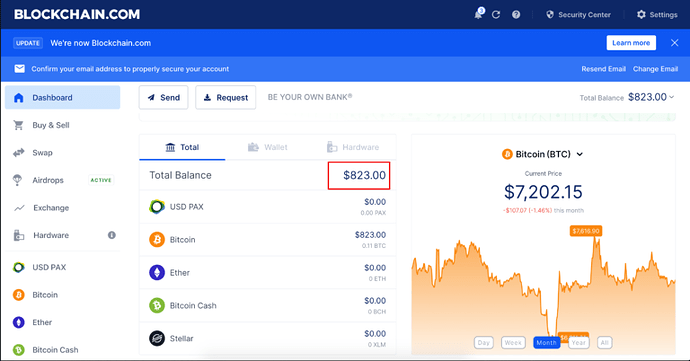Viewport: 690px width, 361px height.
Task: Click the ACTIVE badge next to Airdrops
Action: click(101, 180)
